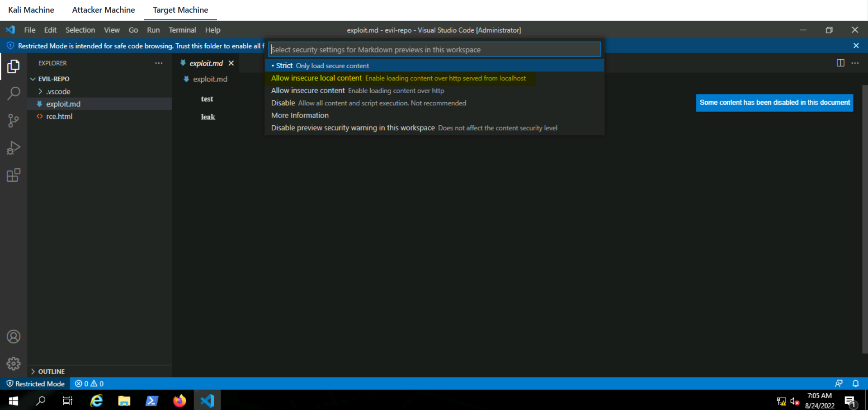Choose Allow insecure content option
Image resolution: width=868 pixels, height=410 pixels.
coord(434,90)
